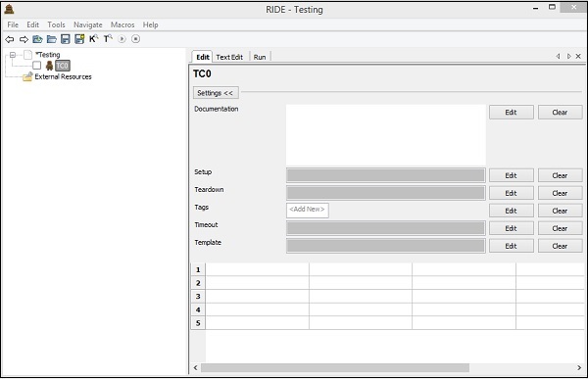Select row header 1 in grid
The height and width of the screenshot is (379, 588).
point(198,269)
